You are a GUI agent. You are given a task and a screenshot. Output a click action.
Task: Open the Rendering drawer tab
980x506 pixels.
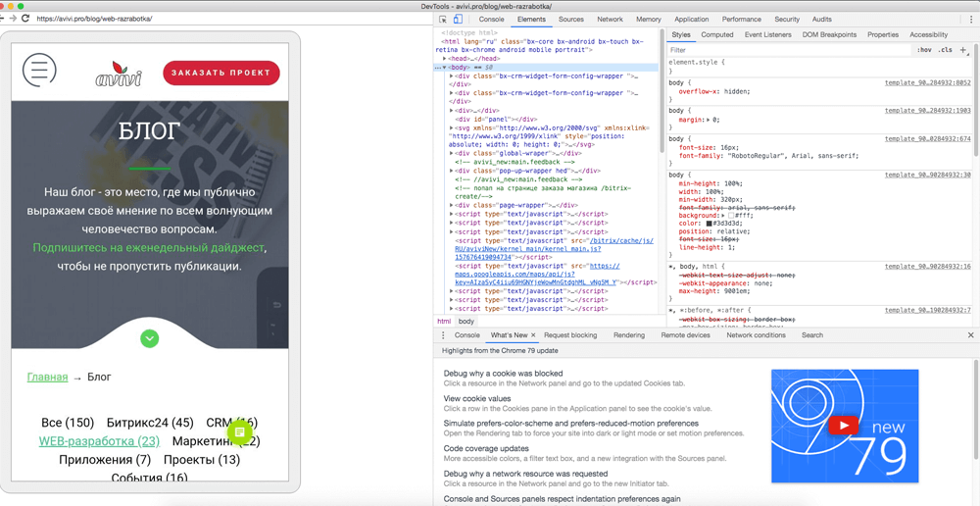click(629, 335)
